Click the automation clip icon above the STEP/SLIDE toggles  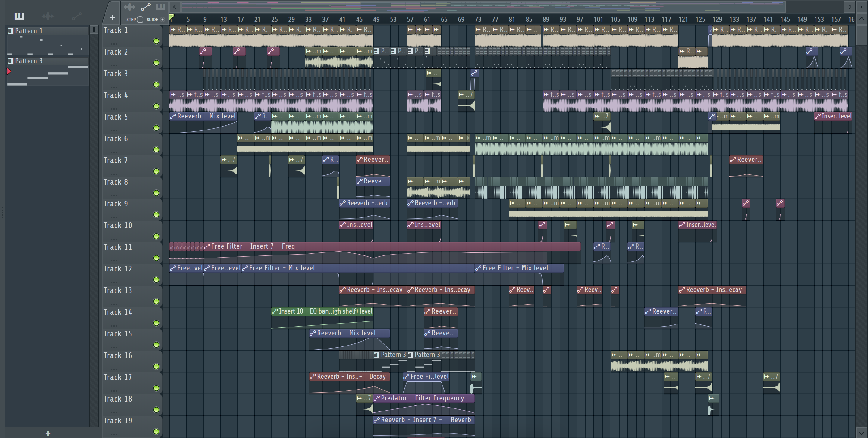tap(146, 7)
